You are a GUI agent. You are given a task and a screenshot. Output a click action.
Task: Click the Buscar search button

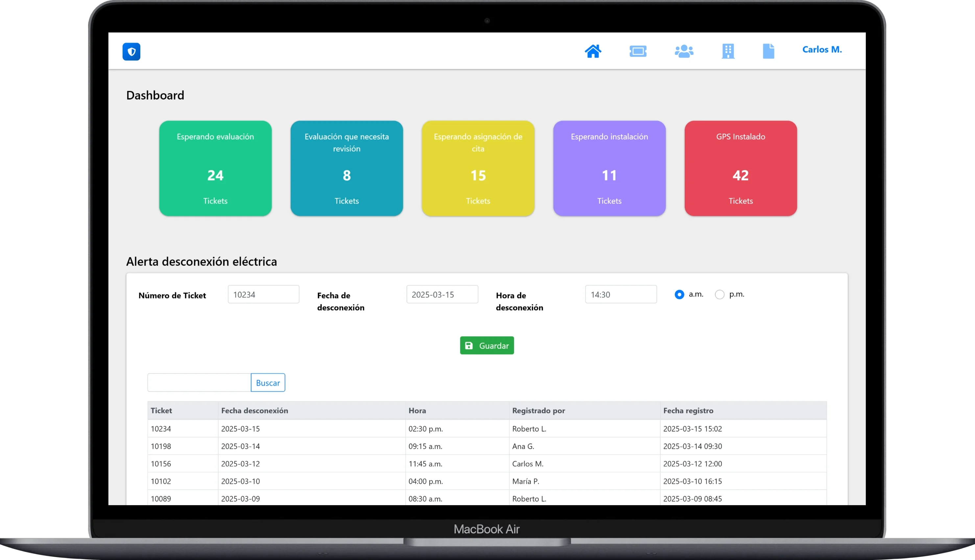(268, 383)
